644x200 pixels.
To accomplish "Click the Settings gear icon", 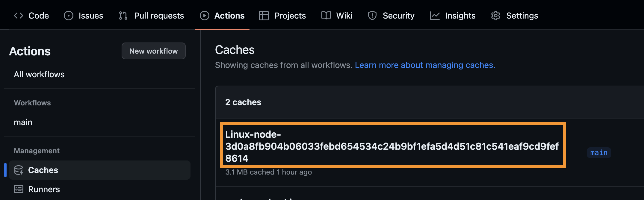I will pyautogui.click(x=496, y=16).
